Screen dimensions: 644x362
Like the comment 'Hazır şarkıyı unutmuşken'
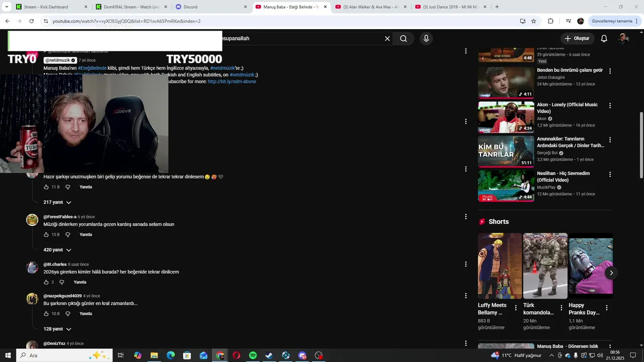46,187
